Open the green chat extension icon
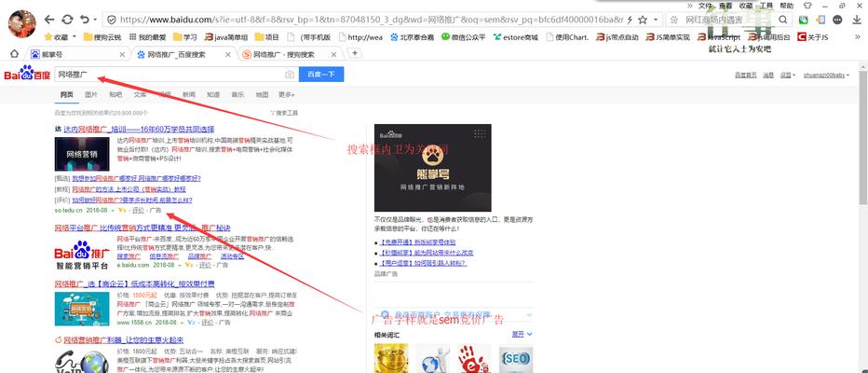The image size is (868, 373). [803, 20]
